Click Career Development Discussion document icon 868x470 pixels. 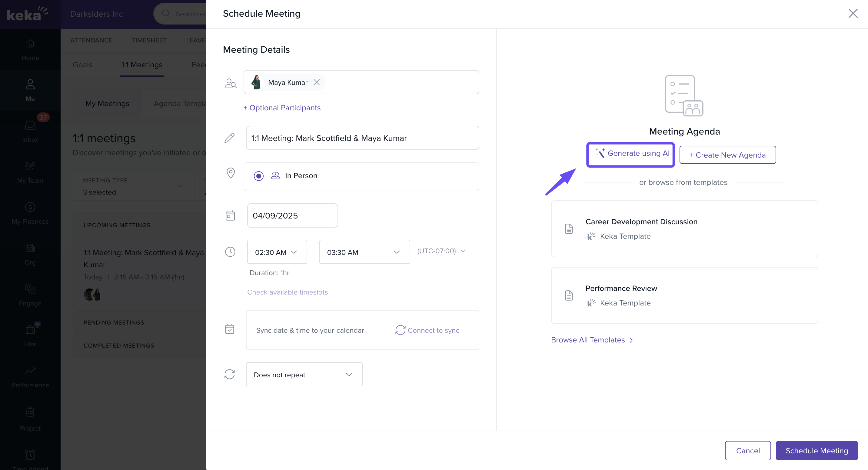coord(569,229)
